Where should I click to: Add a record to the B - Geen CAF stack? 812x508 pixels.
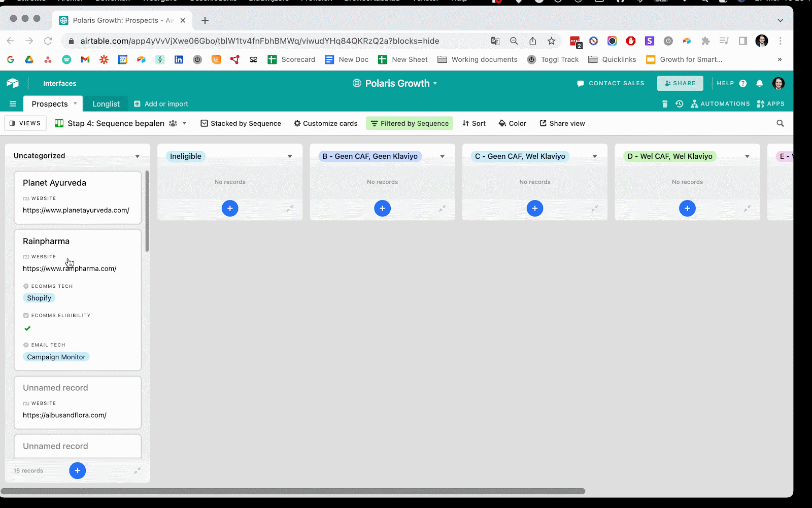(382, 208)
